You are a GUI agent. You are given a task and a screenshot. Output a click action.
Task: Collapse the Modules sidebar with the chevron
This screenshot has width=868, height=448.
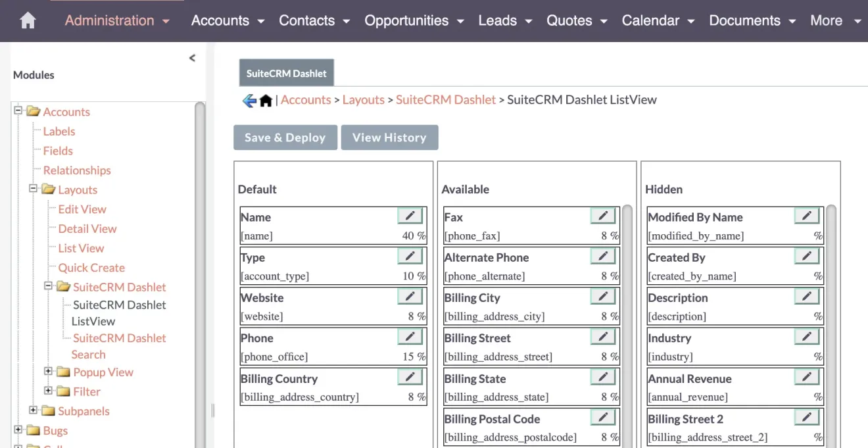pos(191,57)
